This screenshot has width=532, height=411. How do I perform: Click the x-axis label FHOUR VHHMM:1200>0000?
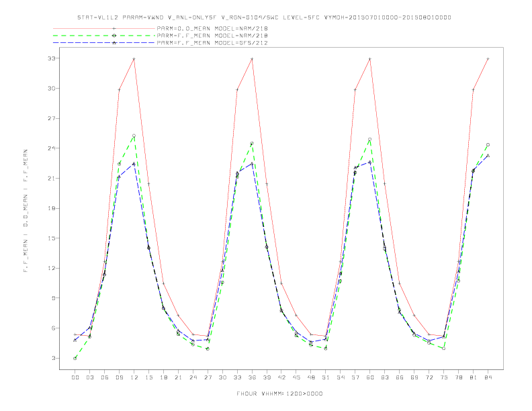(279, 394)
